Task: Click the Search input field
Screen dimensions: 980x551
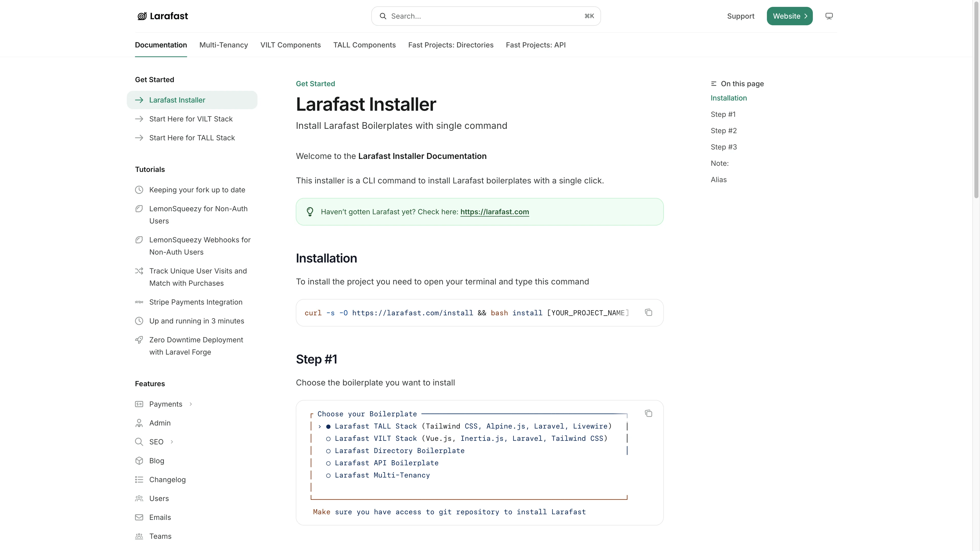Action: click(x=486, y=16)
